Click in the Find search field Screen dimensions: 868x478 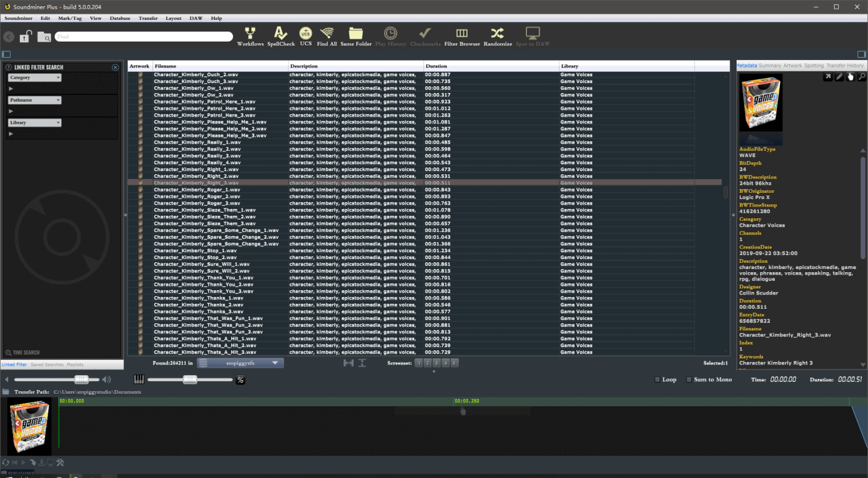144,37
